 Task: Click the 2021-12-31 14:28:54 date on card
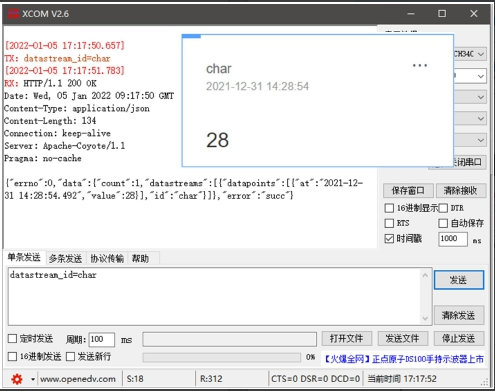[x=257, y=87]
